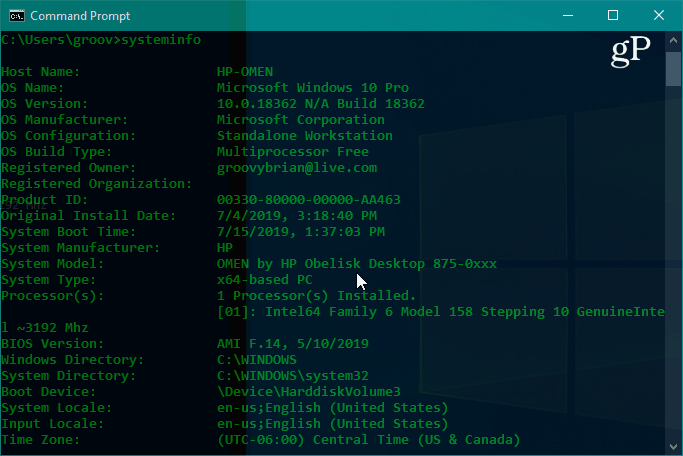The image size is (683, 456).
Task: Click host name value HP-OMEN
Action: pos(245,72)
